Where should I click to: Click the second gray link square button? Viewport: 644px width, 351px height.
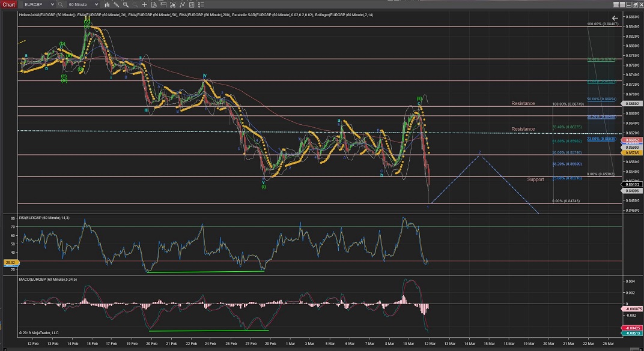click(622, 5)
